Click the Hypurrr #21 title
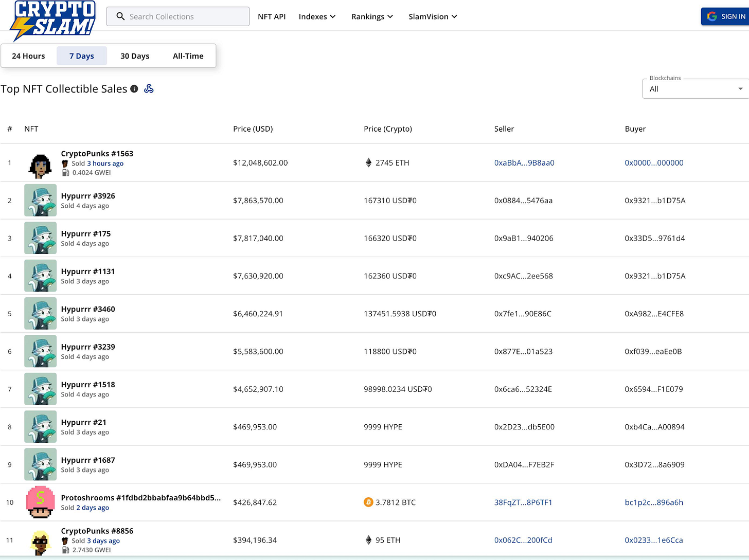The image size is (749, 560). [x=84, y=422]
